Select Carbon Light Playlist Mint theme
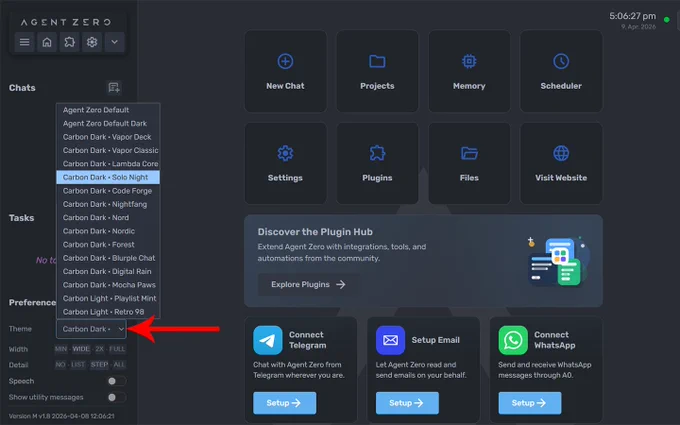The height and width of the screenshot is (425, 680). coord(108,298)
